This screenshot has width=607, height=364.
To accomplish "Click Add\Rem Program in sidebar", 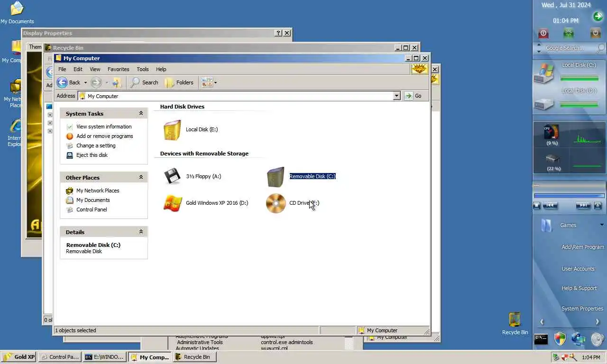I will [x=583, y=247].
